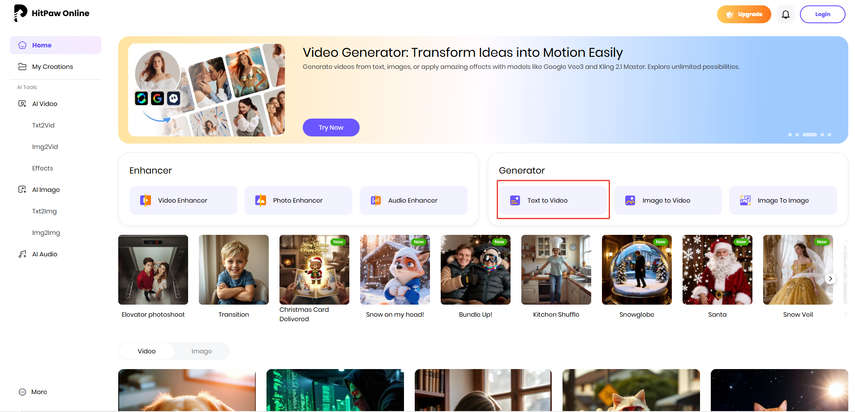The width and height of the screenshot is (855, 412).
Task: Open Effects in the sidebar
Action: [x=43, y=168]
